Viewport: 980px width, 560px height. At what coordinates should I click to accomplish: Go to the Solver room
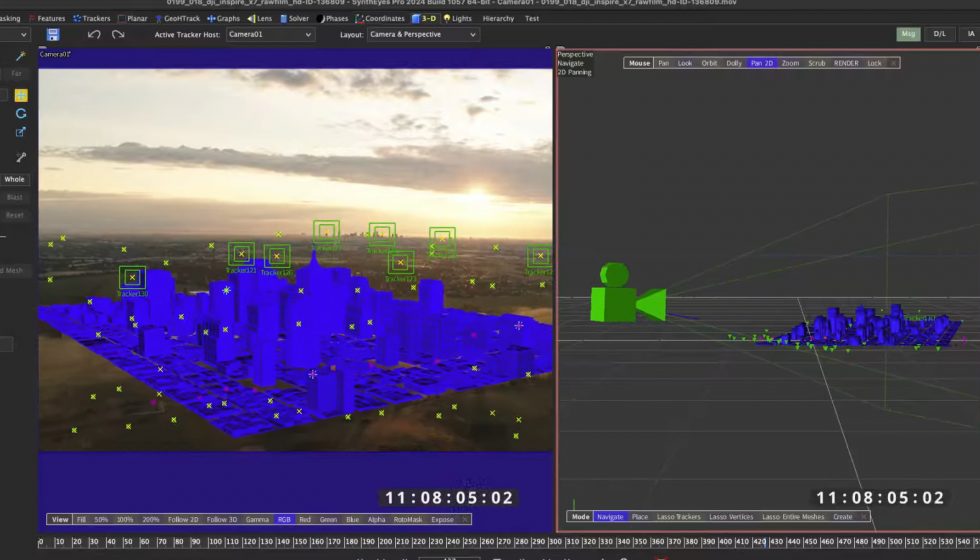tap(294, 18)
